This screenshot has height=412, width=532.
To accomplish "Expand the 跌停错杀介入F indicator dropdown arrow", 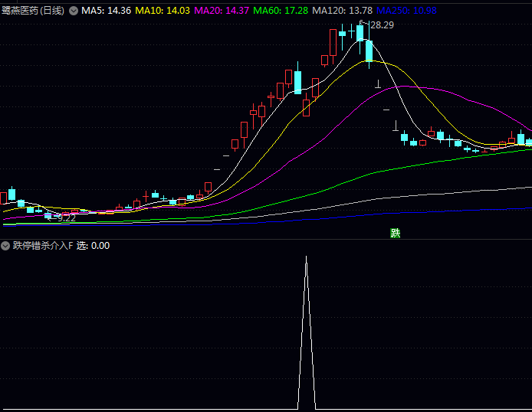I will pos(5,246).
